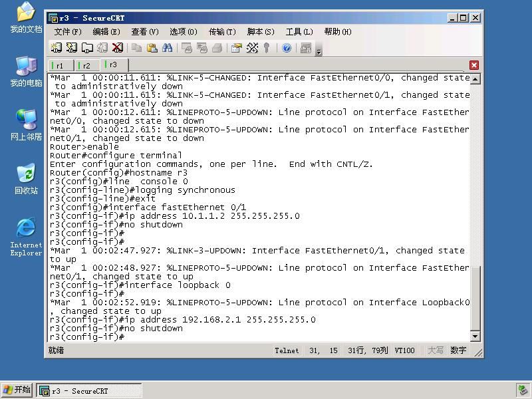Screen dimensions: 532x399
Task: Switch to the r1 session tab
Action: tap(60, 65)
